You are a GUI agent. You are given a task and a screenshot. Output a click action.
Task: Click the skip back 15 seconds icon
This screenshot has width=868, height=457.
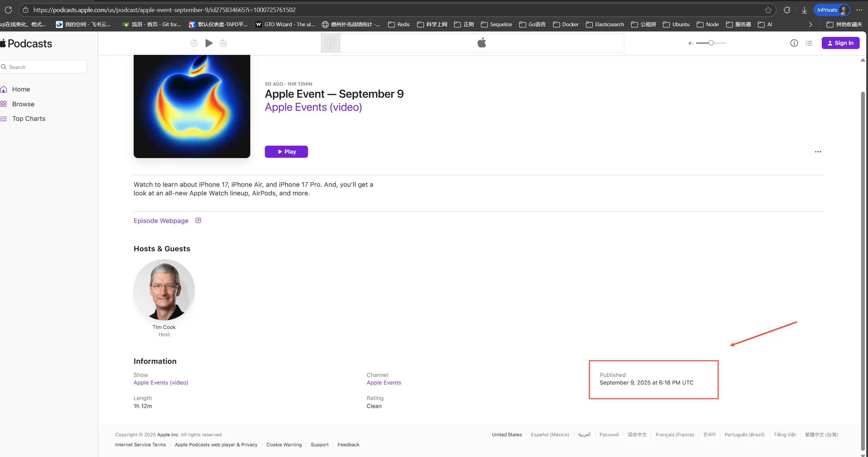[194, 43]
